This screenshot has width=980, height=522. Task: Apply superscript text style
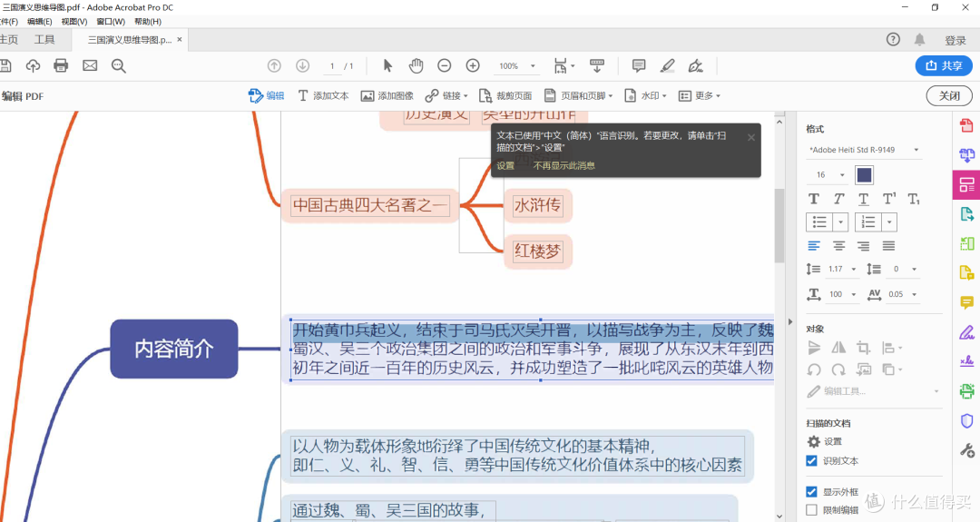(888, 199)
